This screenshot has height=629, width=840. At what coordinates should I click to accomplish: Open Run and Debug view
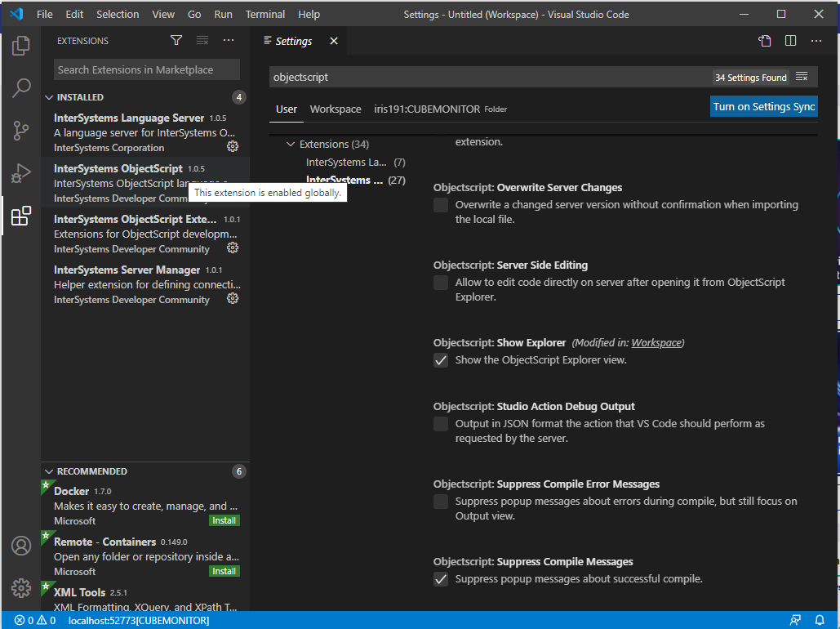pyautogui.click(x=21, y=173)
